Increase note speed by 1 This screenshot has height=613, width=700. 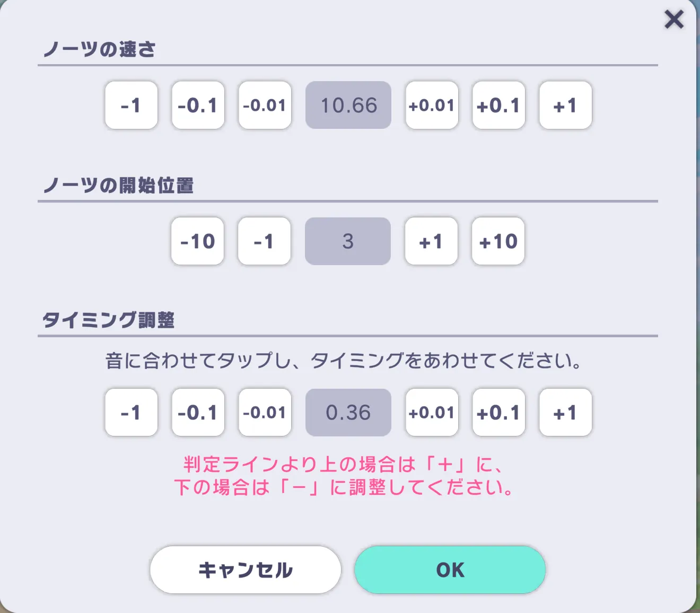click(565, 105)
